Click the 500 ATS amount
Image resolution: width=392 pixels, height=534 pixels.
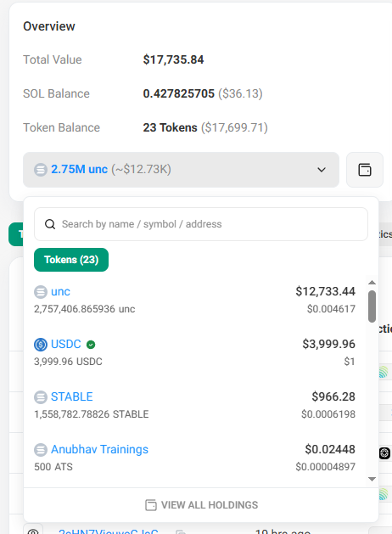(x=53, y=467)
